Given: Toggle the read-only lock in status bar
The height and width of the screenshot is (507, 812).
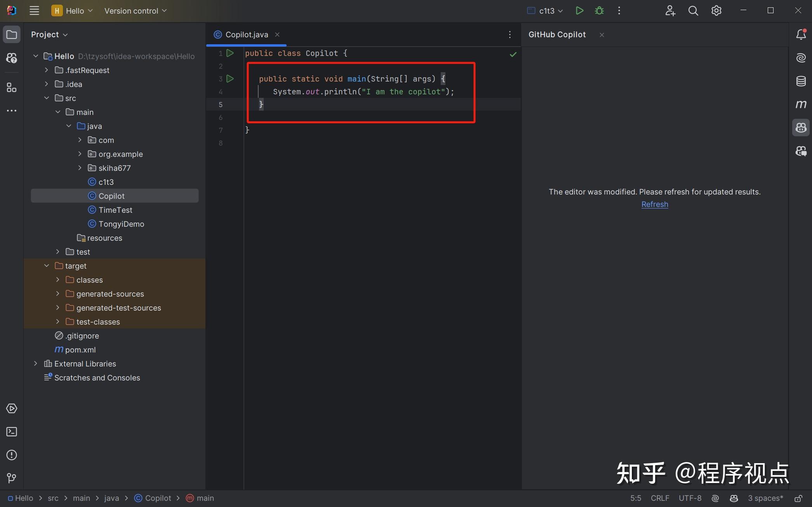Looking at the screenshot, I should 798,498.
